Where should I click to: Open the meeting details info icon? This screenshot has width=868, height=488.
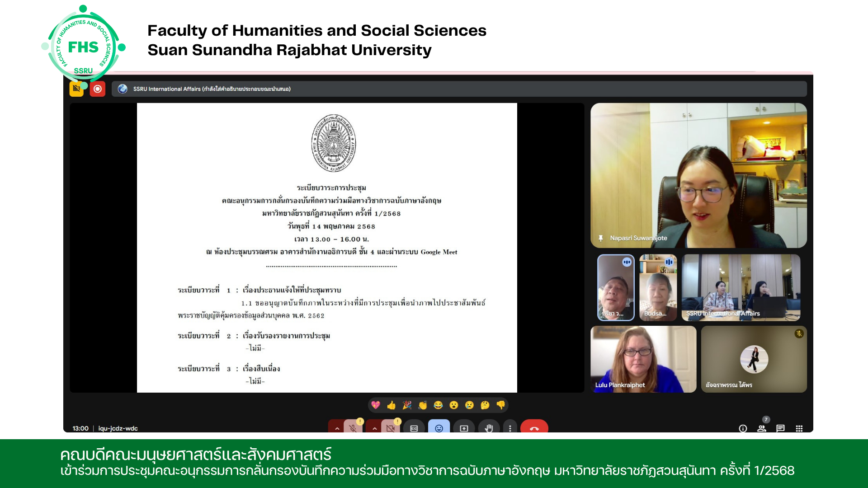pyautogui.click(x=743, y=428)
